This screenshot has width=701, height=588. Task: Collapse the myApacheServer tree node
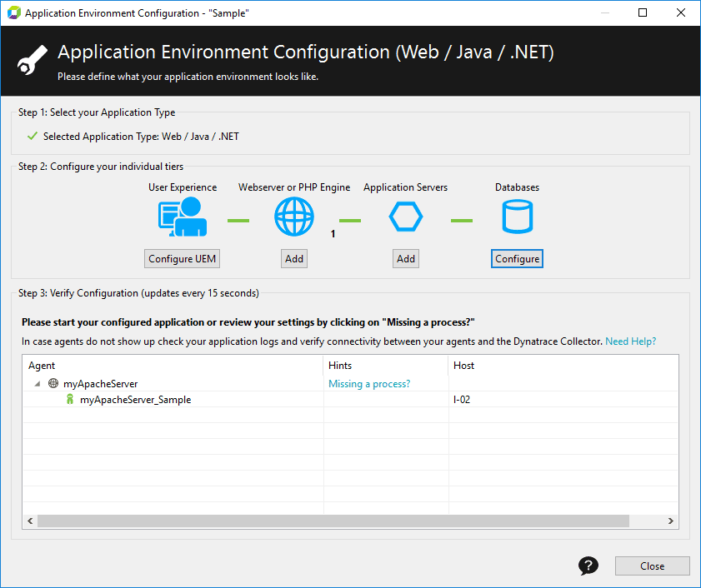pos(38,383)
